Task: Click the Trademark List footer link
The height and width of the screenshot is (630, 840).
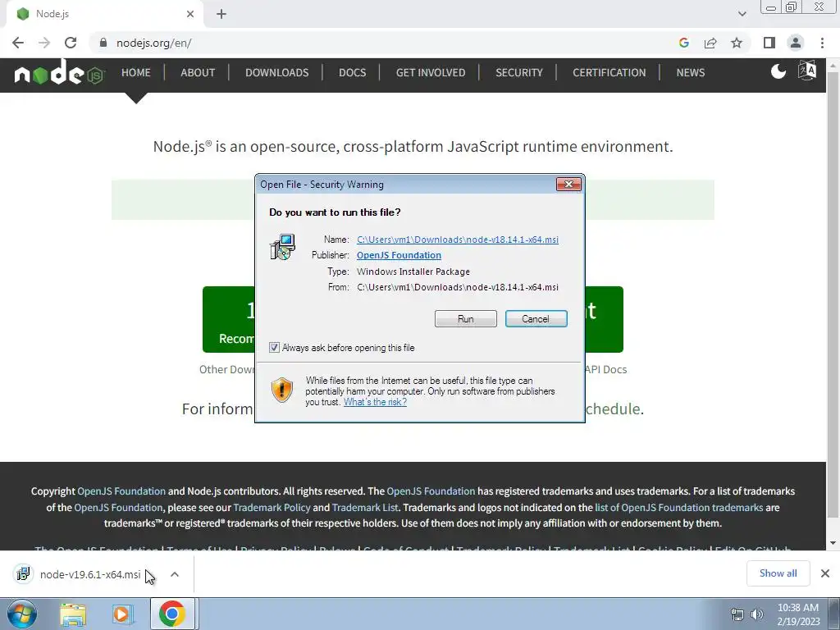Action: pyautogui.click(x=365, y=507)
